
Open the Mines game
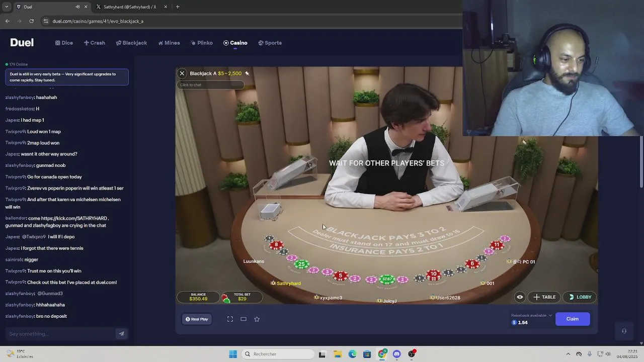(x=169, y=43)
